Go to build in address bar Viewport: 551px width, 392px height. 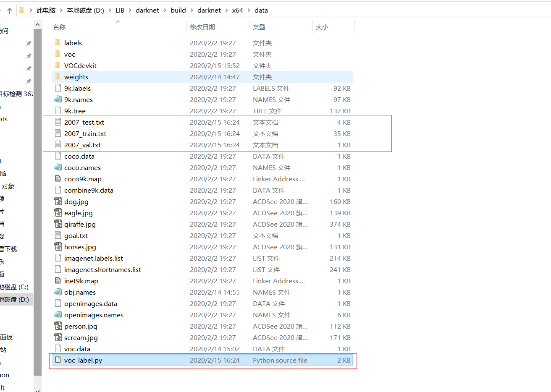178,10
